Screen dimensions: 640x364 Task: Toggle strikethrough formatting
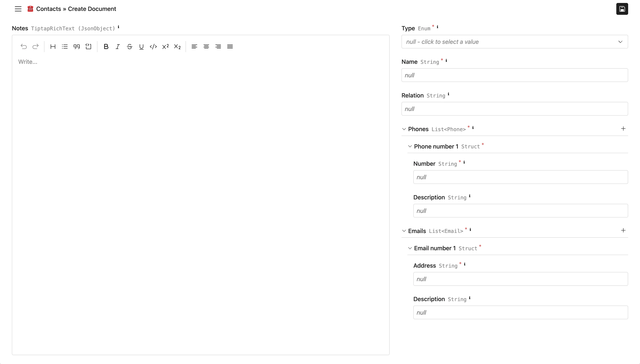pyautogui.click(x=129, y=46)
